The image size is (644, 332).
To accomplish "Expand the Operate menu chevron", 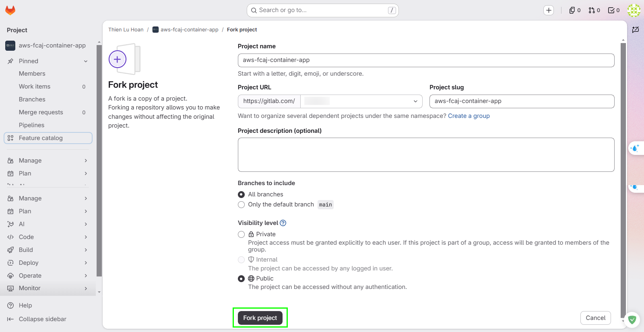I will (x=86, y=276).
